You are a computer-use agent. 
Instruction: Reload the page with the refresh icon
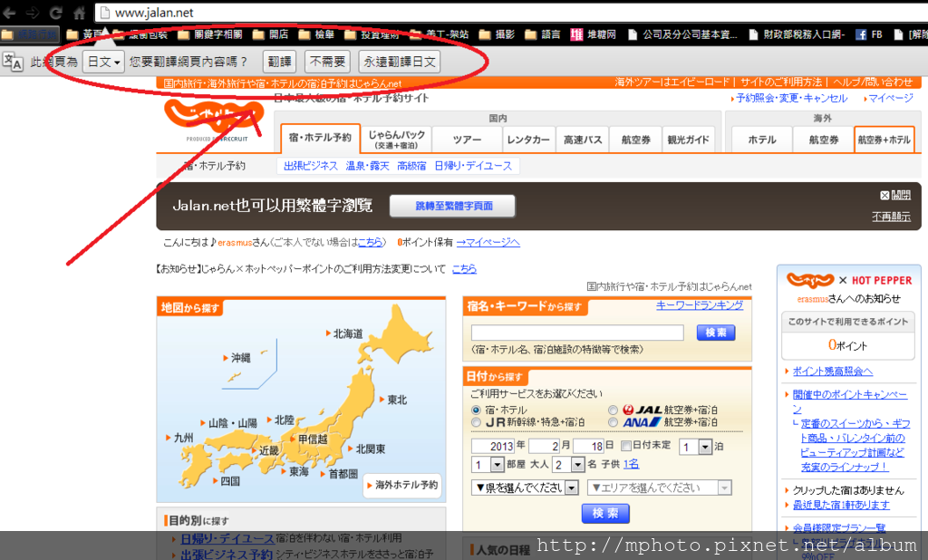tap(56, 13)
